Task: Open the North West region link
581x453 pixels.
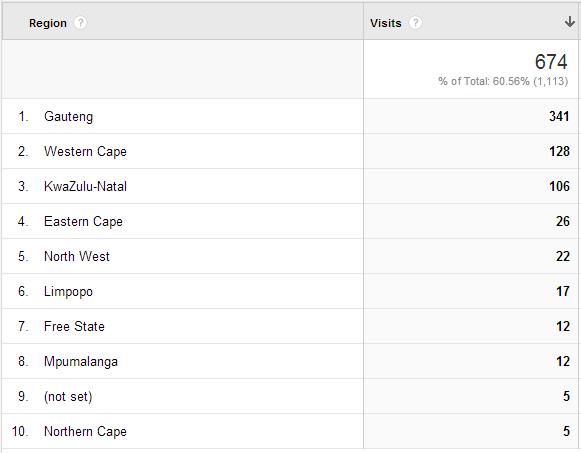Action: (x=77, y=256)
